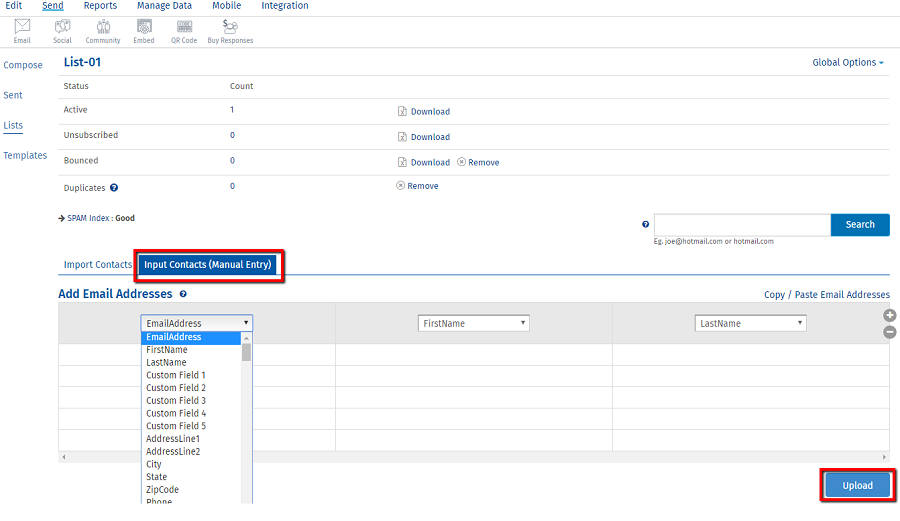The width and height of the screenshot is (900, 521).
Task: Open the Reports menu
Action: (x=100, y=6)
